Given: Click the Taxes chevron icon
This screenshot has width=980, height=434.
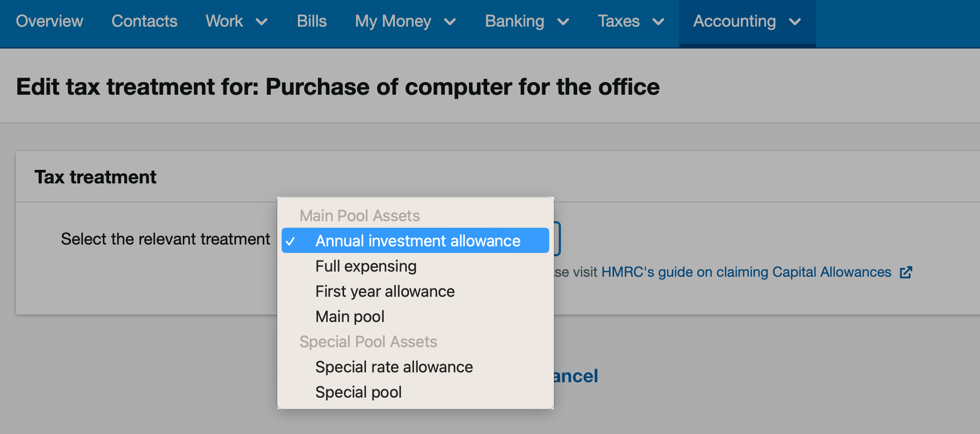Looking at the screenshot, I should (x=658, y=21).
